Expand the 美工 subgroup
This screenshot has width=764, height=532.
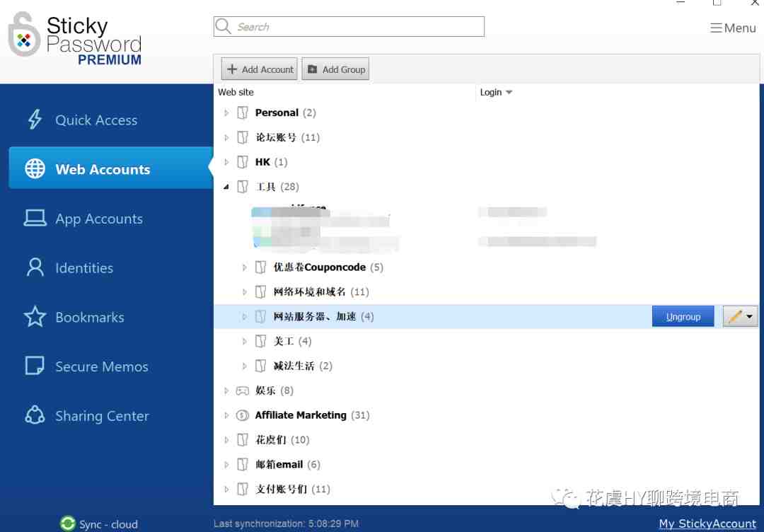(245, 341)
